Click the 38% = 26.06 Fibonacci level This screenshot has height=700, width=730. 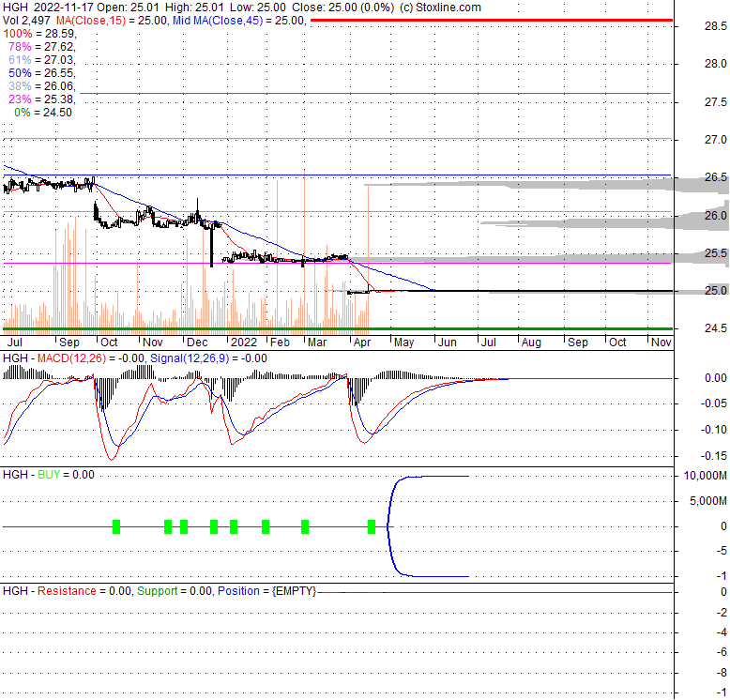point(42,86)
